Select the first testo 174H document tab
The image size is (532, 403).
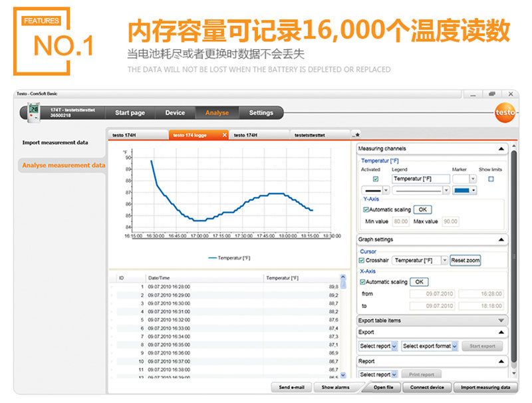click(138, 135)
